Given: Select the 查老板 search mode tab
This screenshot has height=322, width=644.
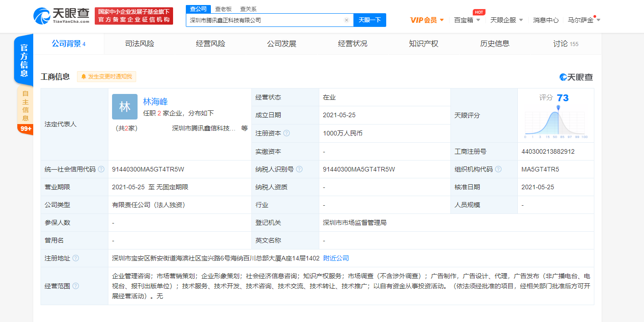Looking at the screenshot, I should 223,9.
